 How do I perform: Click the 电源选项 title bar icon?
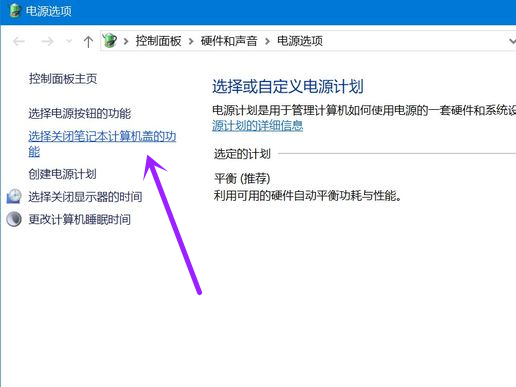tap(15, 11)
